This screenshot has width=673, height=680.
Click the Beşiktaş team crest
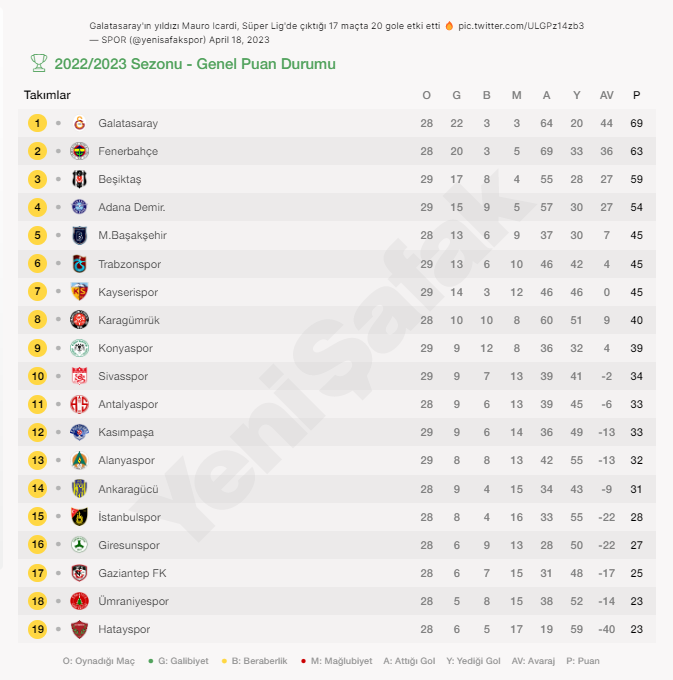(79, 179)
